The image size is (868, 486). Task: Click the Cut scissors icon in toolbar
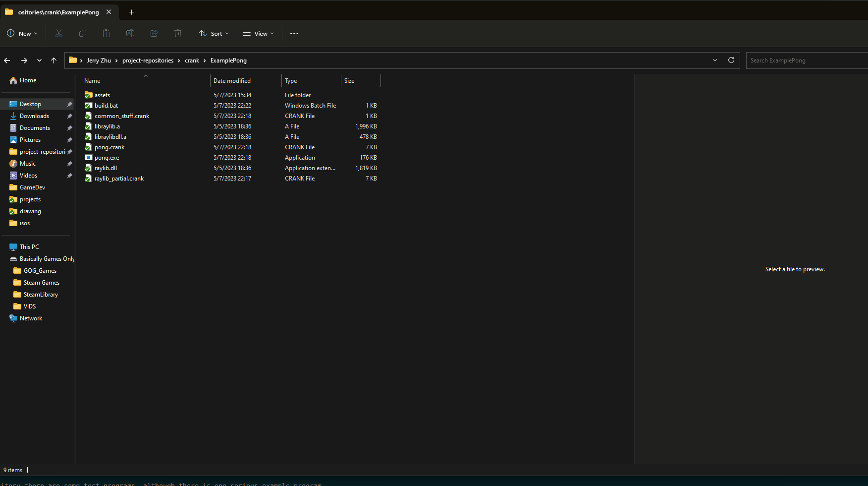[x=59, y=33]
